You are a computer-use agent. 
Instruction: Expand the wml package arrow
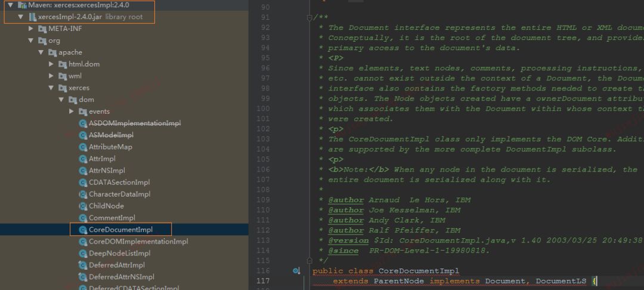(x=51, y=76)
